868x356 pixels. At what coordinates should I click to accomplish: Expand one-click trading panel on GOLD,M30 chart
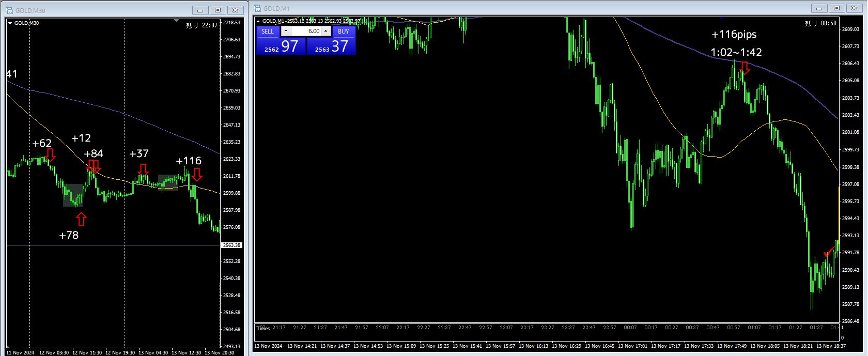point(10,23)
